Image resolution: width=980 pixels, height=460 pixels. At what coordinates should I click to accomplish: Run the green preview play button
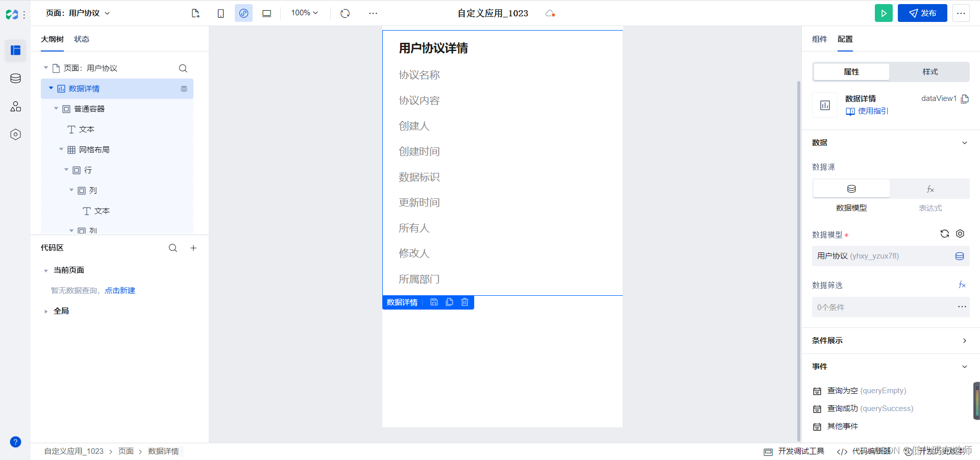(884, 13)
